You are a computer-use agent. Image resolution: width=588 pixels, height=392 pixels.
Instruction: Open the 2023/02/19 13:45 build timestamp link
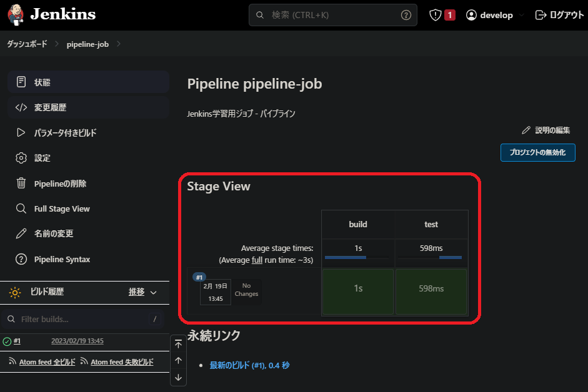tap(77, 341)
